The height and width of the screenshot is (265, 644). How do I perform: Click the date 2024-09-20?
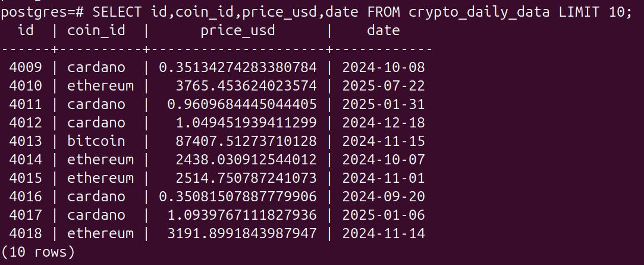point(383,197)
